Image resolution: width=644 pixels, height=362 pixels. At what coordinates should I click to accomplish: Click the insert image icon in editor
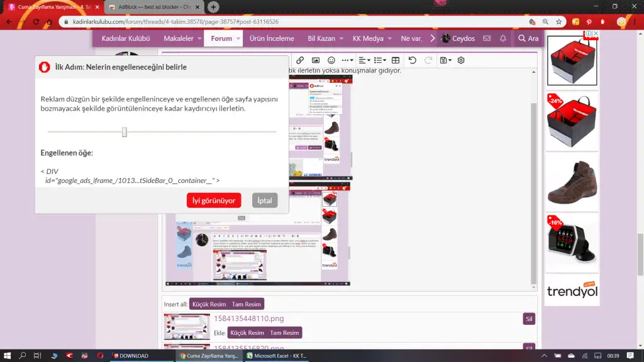click(x=316, y=60)
